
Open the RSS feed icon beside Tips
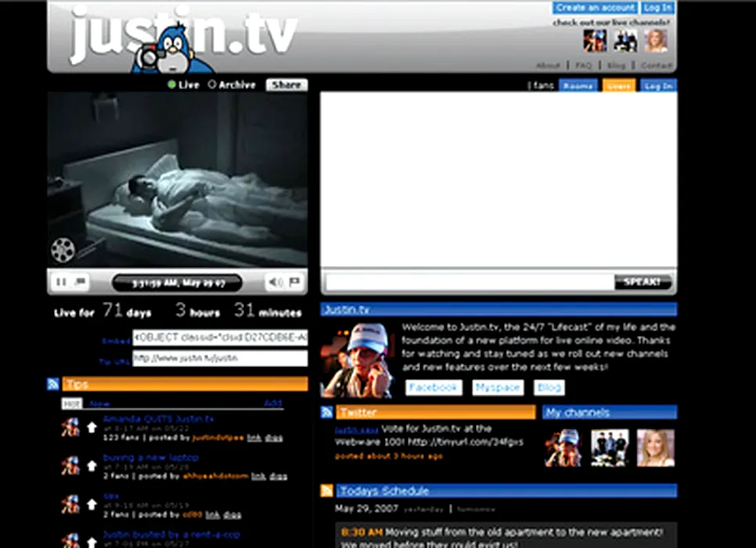coord(53,384)
